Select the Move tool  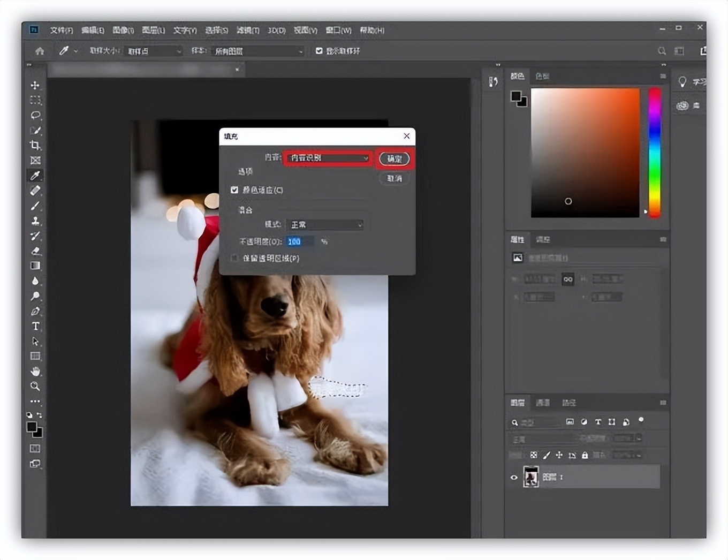click(x=35, y=85)
